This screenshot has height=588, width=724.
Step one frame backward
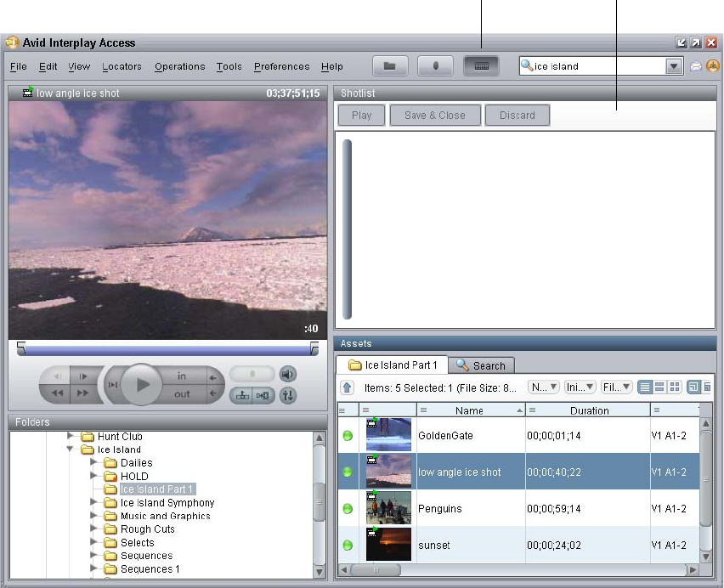[57, 376]
